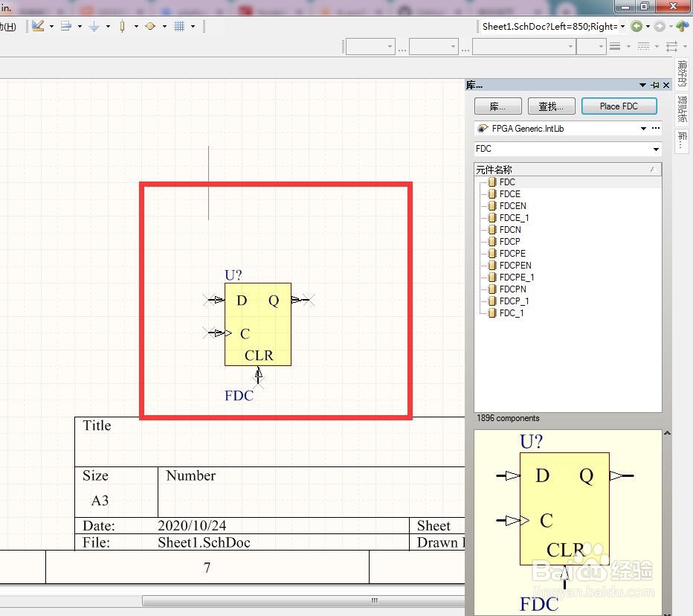Select FDCPEN in component list

pos(515,266)
